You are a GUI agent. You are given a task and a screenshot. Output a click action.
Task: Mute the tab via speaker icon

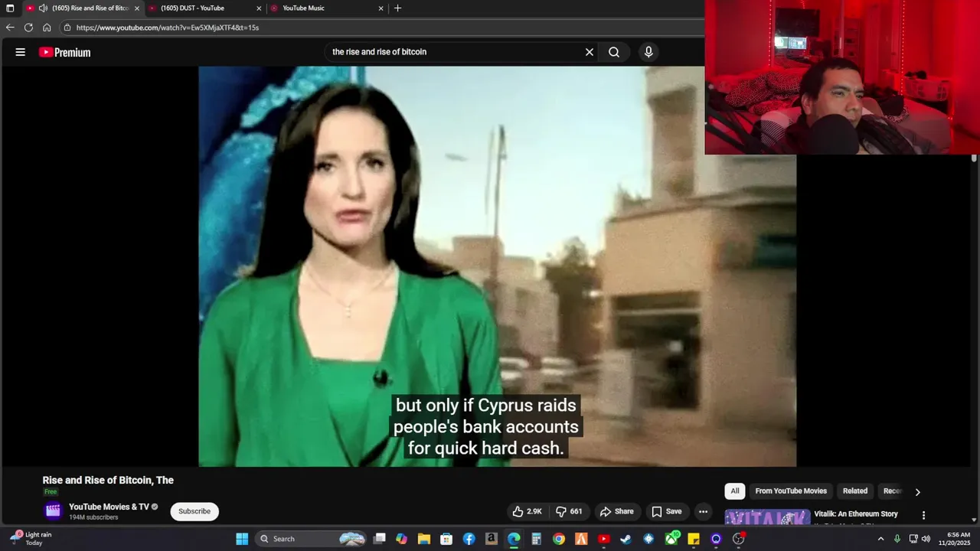pyautogui.click(x=43, y=8)
